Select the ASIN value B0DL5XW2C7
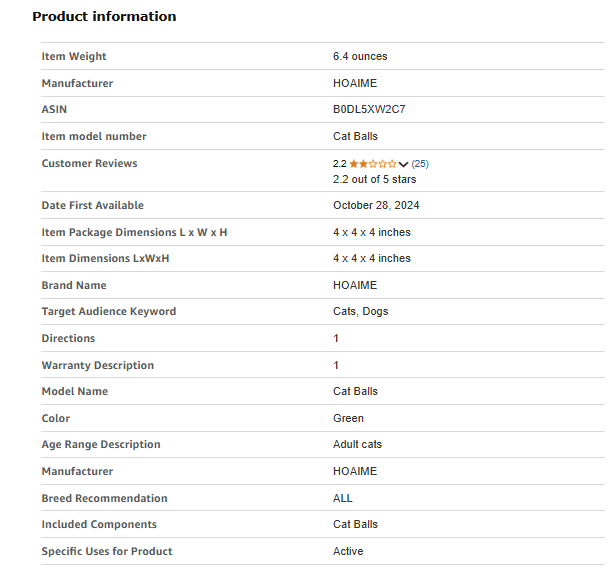The image size is (616, 573). pos(369,109)
